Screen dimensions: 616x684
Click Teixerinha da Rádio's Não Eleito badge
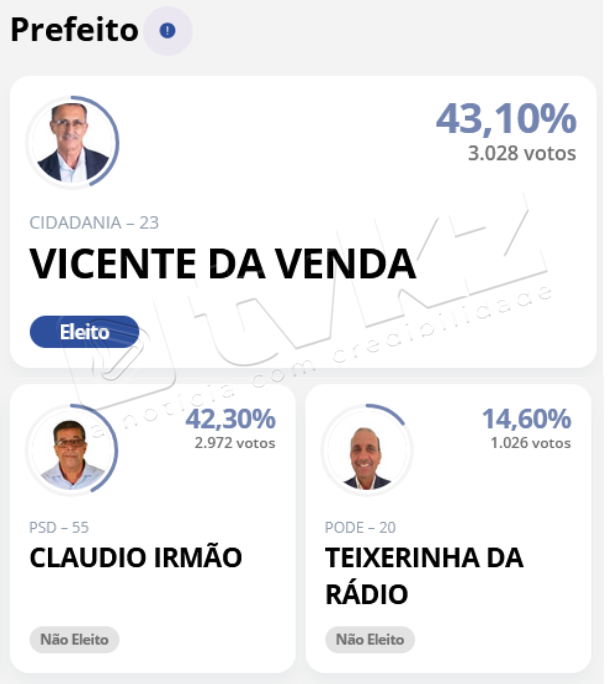[370, 640]
